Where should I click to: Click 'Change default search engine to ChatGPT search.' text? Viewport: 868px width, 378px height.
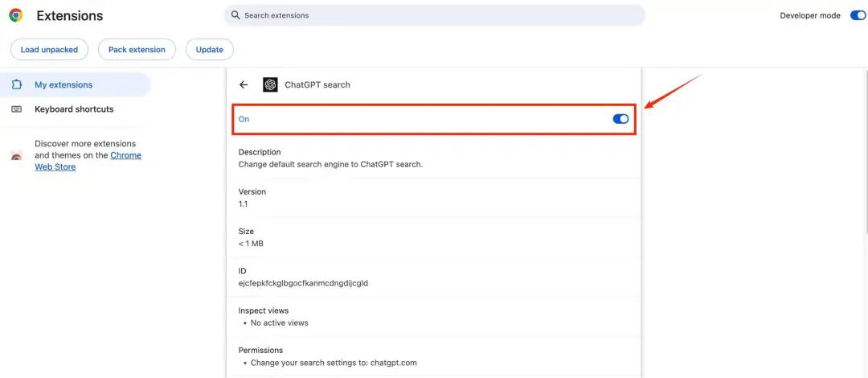point(330,164)
